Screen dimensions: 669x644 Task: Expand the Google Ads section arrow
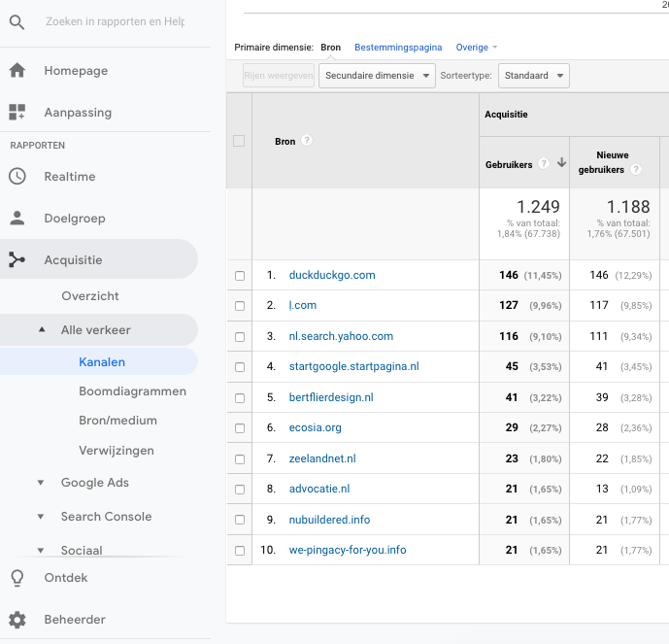click(x=41, y=483)
